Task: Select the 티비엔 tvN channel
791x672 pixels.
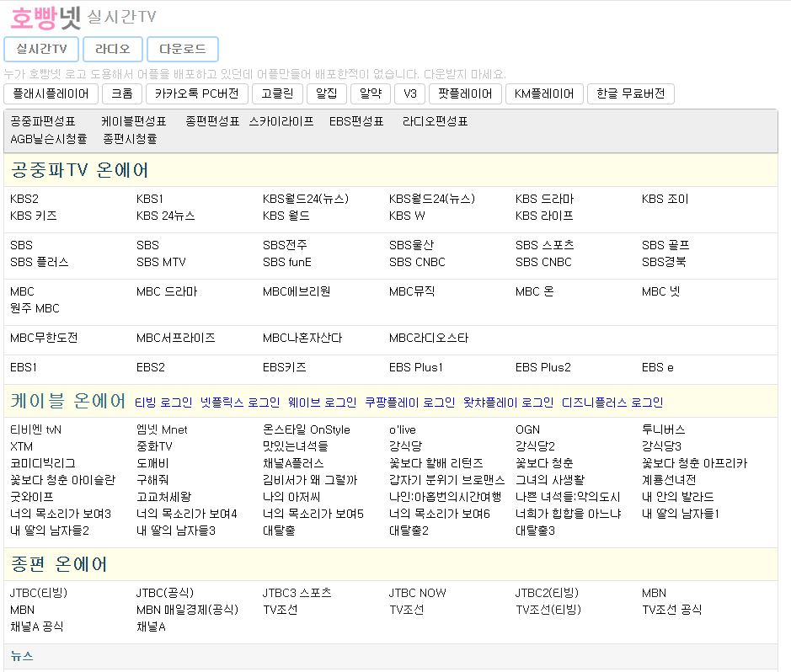Action: click(x=35, y=429)
